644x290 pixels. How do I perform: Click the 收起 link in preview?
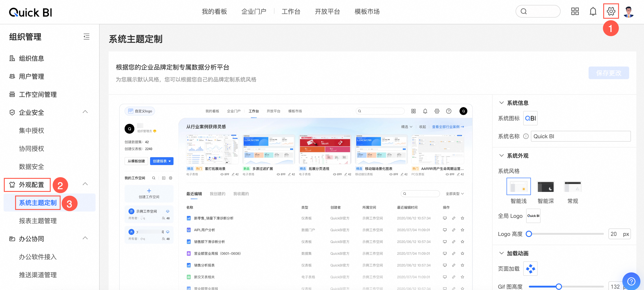(x=422, y=127)
